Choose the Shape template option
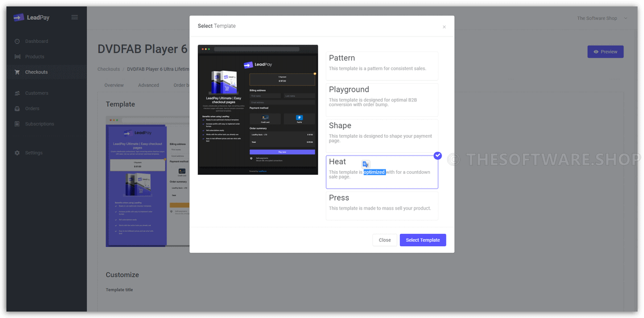 [382, 136]
